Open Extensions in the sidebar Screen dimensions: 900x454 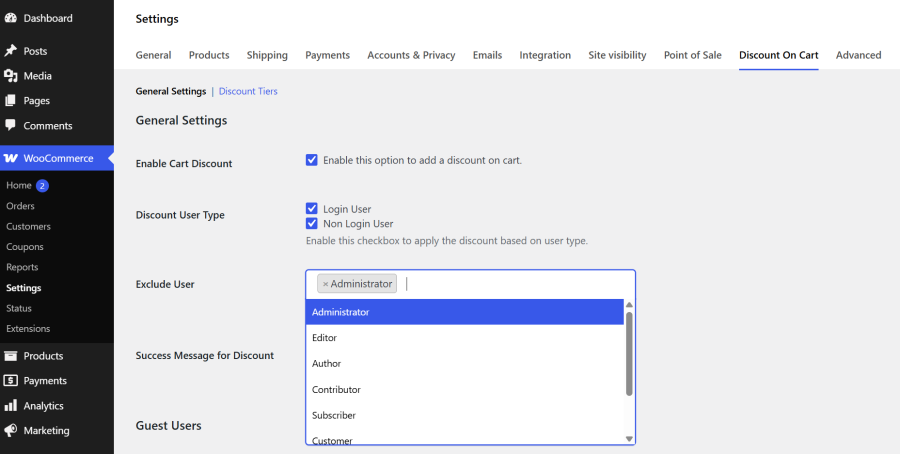coord(28,328)
